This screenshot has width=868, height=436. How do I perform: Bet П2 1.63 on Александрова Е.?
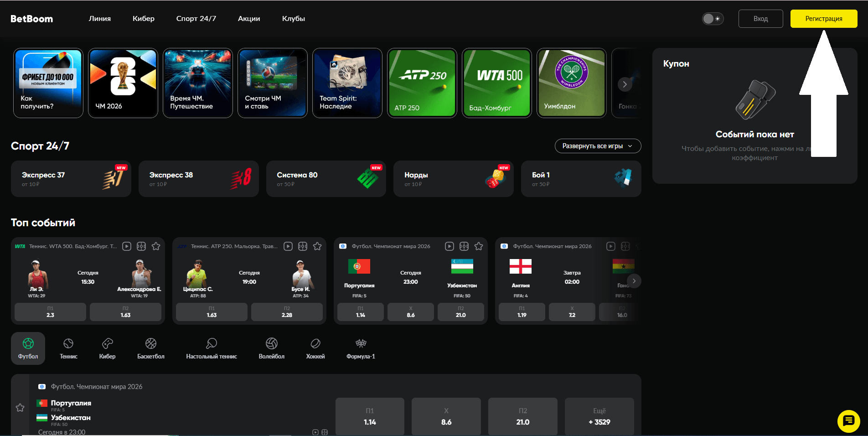(x=125, y=312)
